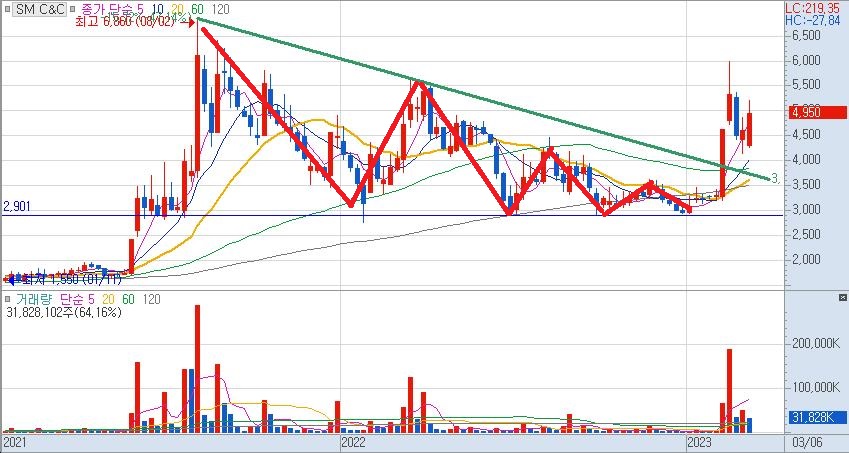Click the 3,000 price axis label
Image resolution: width=849 pixels, height=453 pixels.
point(805,209)
